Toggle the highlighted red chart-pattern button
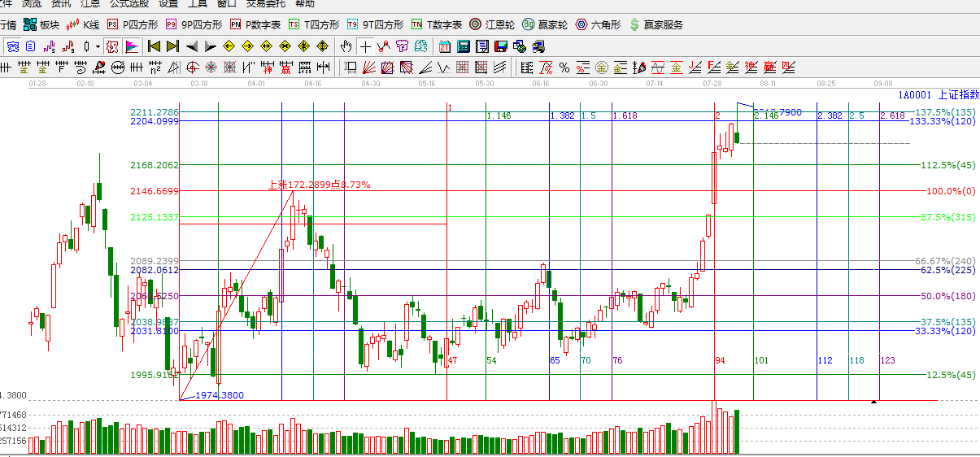The height and width of the screenshot is (457, 980). 113,46
